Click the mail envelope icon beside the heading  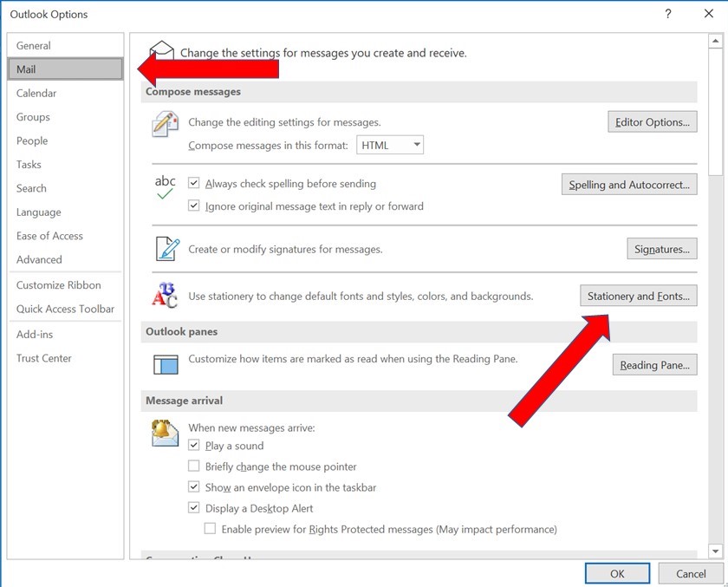(161, 50)
